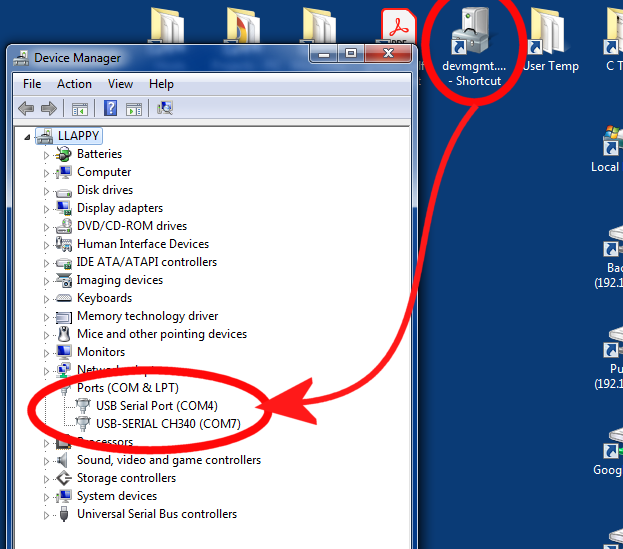Click the Scan for hardware changes icon
Viewport: 623px width, 549px height.
point(165,108)
